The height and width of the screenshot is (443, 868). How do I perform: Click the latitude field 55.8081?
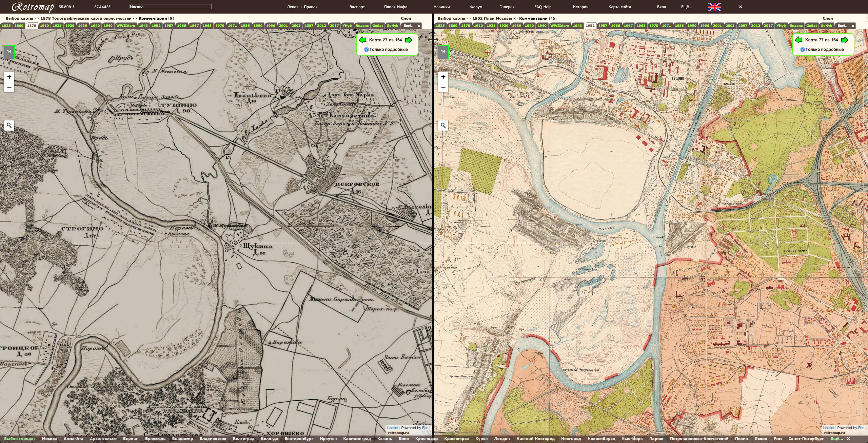tap(66, 7)
